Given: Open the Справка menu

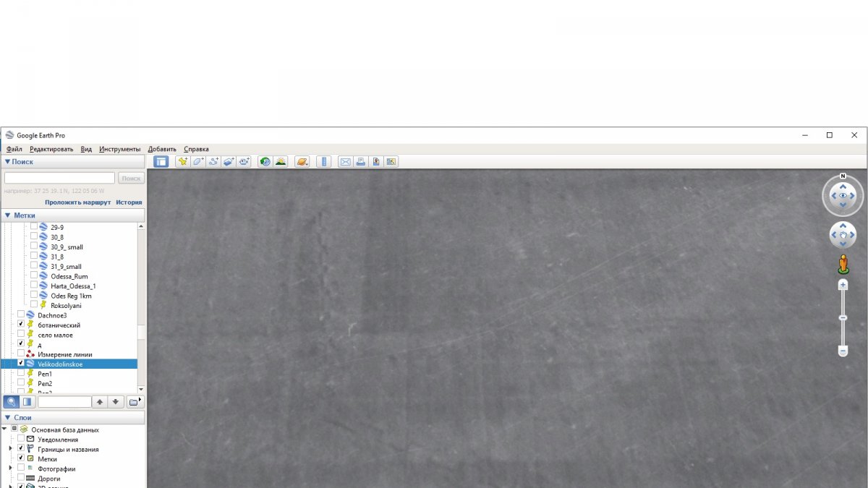Looking at the screenshot, I should [x=196, y=149].
